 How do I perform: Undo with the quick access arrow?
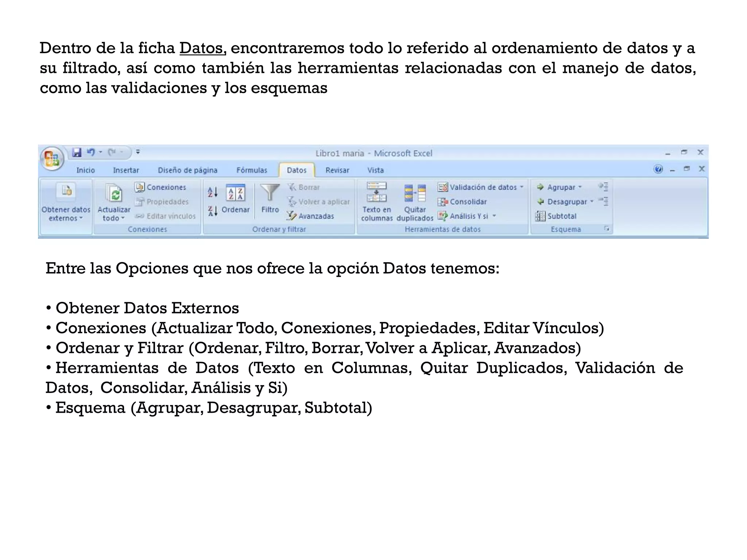[x=91, y=152]
